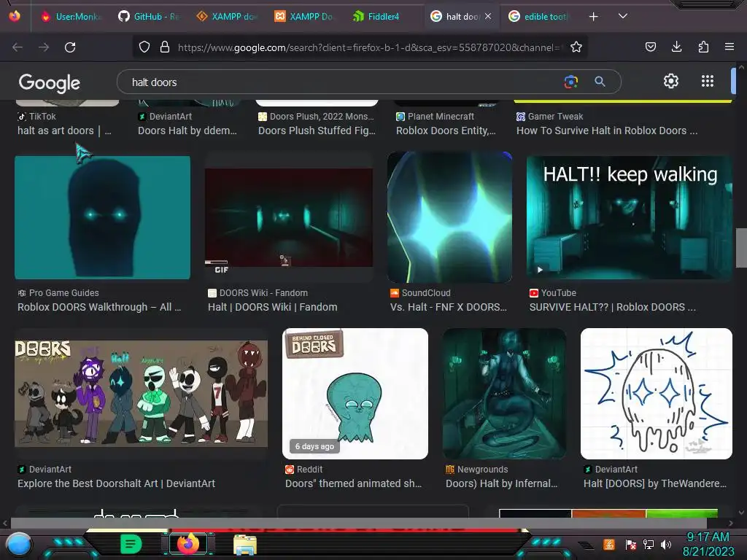
Task: Open the extensions puzzle icon
Action: pos(703,47)
